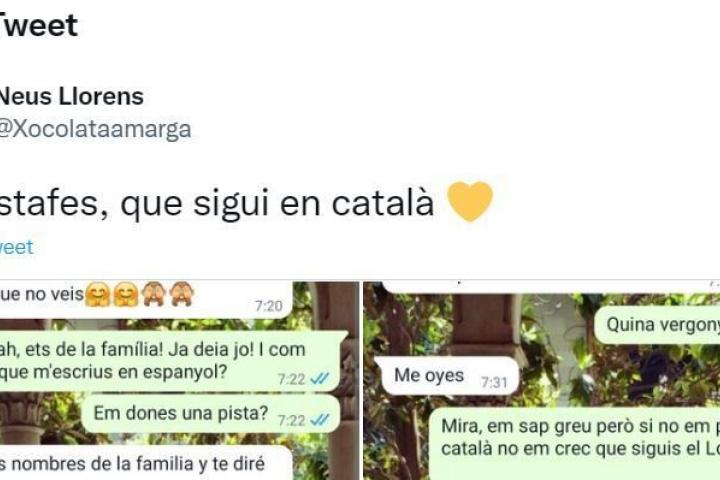
Task: Click blue double-check on 'Em dones una pista?'
Action: (x=320, y=420)
